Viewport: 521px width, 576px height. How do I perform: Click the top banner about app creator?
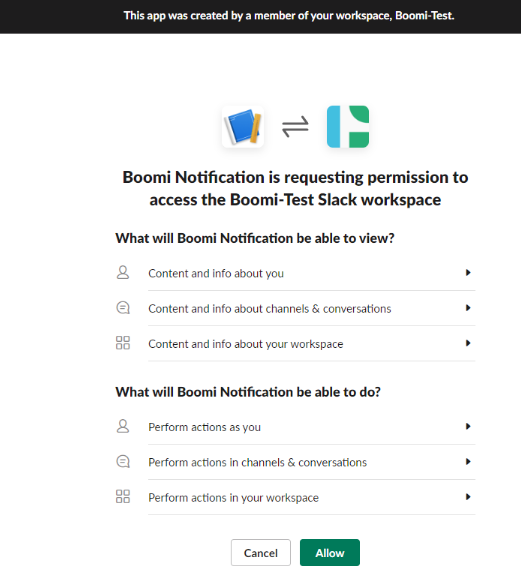(x=260, y=17)
